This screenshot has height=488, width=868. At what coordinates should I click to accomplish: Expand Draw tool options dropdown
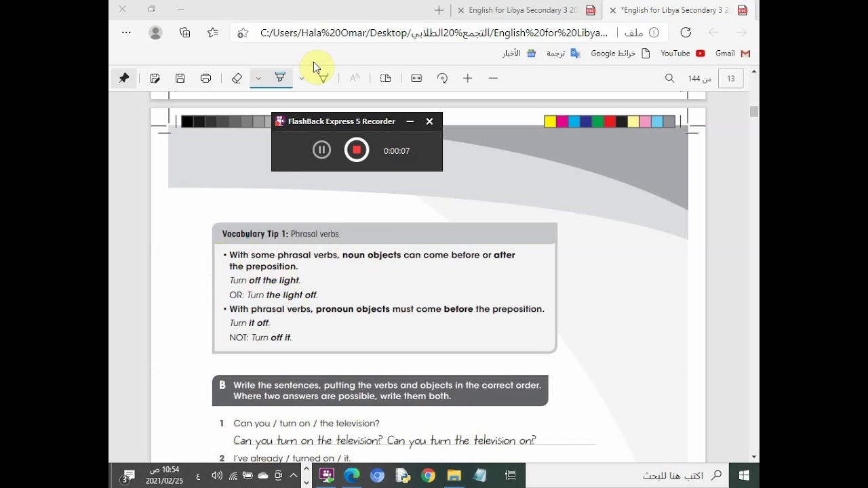(302, 79)
